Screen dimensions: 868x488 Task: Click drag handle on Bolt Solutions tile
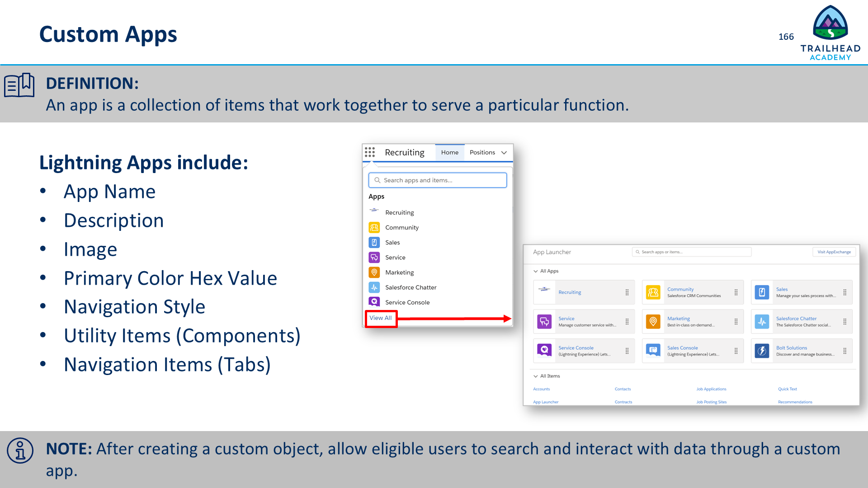point(845,351)
